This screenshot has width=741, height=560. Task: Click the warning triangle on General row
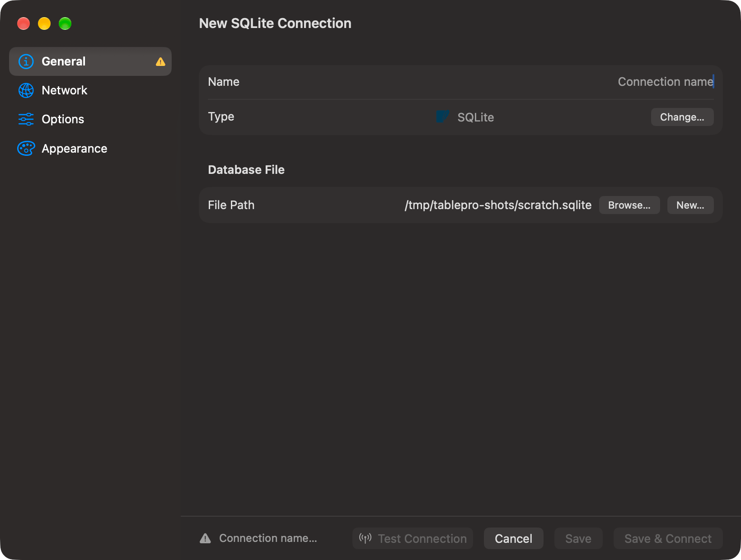pyautogui.click(x=160, y=61)
